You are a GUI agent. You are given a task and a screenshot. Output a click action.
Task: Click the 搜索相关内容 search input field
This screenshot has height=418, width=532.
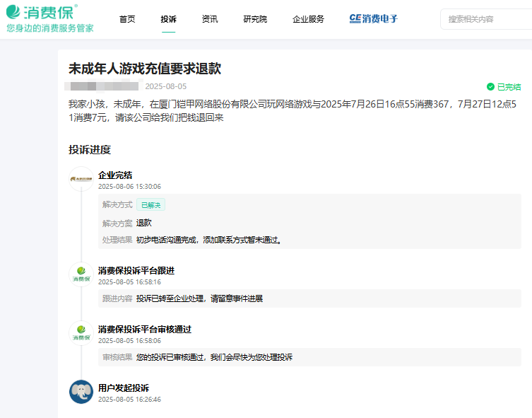pyautogui.click(x=487, y=19)
